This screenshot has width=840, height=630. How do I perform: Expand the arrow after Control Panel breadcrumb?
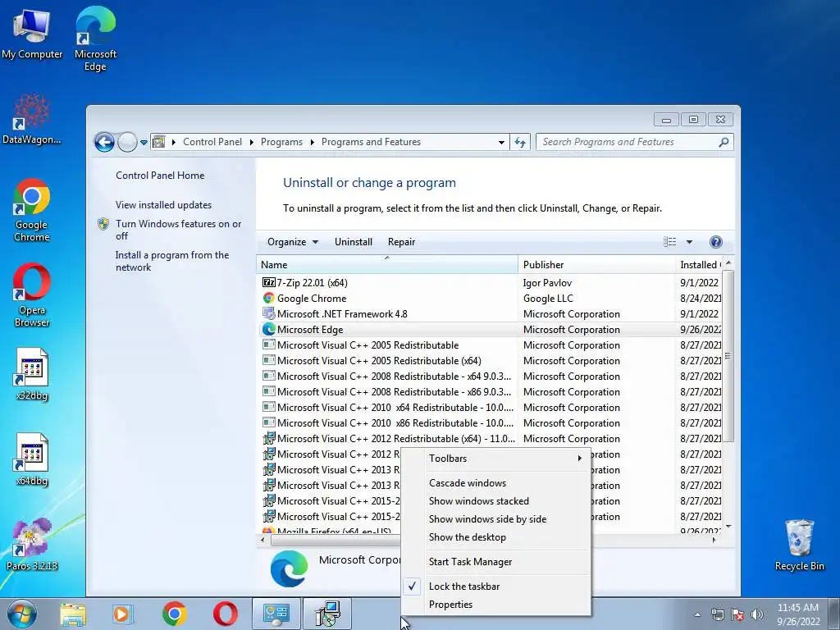coord(251,142)
